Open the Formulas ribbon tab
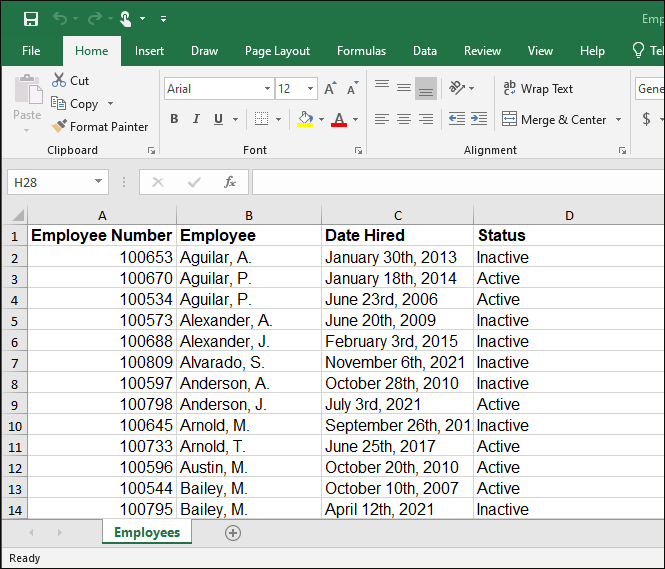 361,51
